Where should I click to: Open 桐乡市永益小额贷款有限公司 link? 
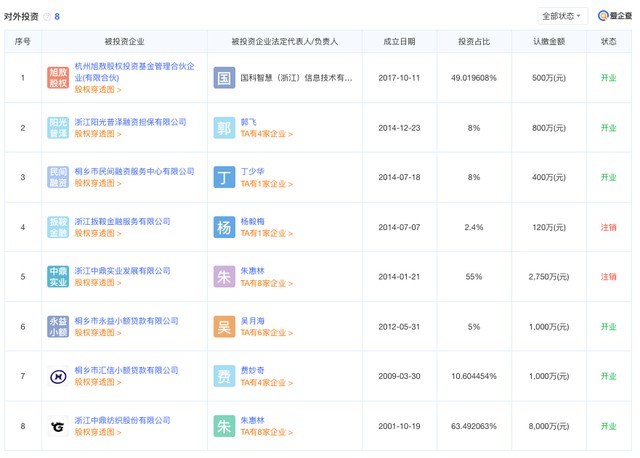click(x=127, y=321)
